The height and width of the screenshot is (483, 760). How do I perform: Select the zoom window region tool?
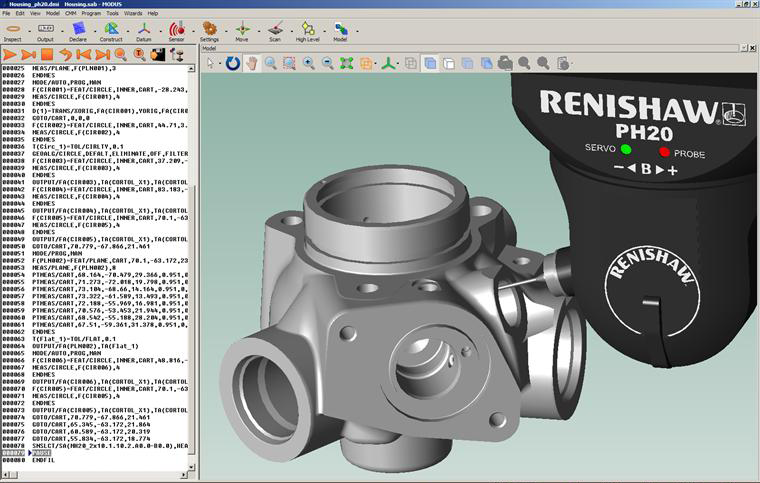(289, 63)
